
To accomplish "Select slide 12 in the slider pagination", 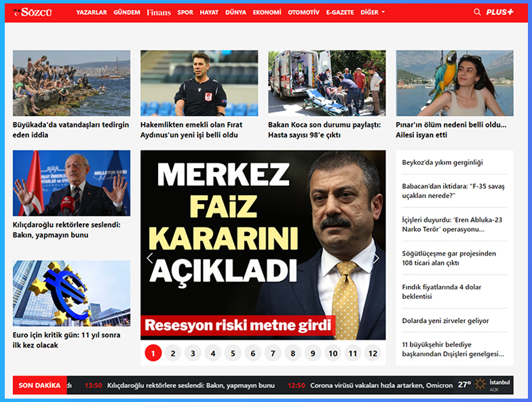I will [372, 353].
